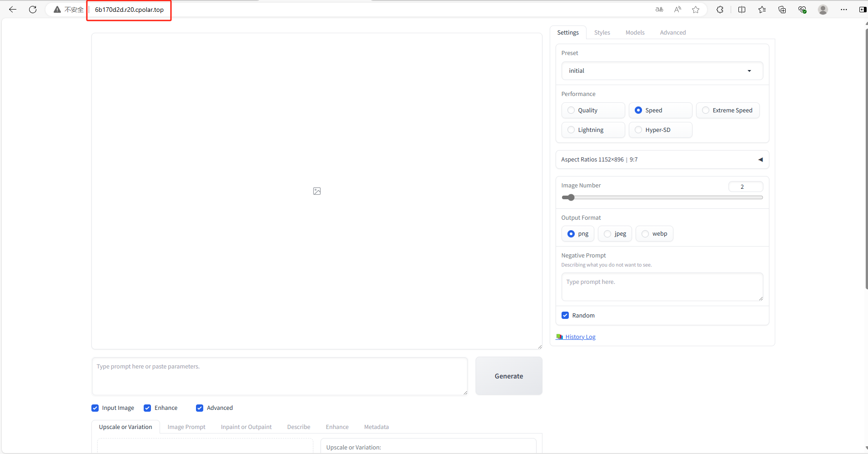
Task: Click the translate page icon
Action: (659, 10)
